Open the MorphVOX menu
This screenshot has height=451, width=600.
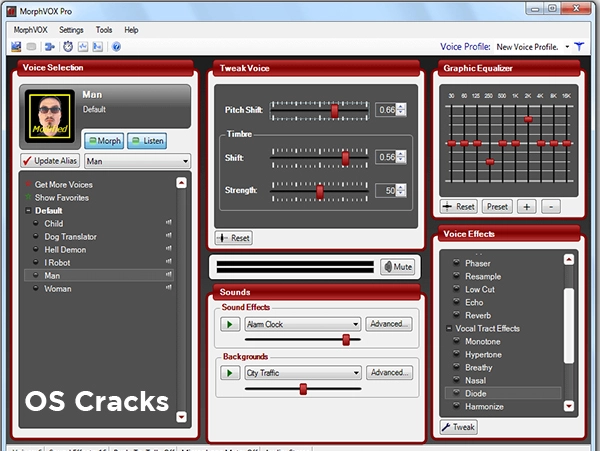click(x=31, y=30)
